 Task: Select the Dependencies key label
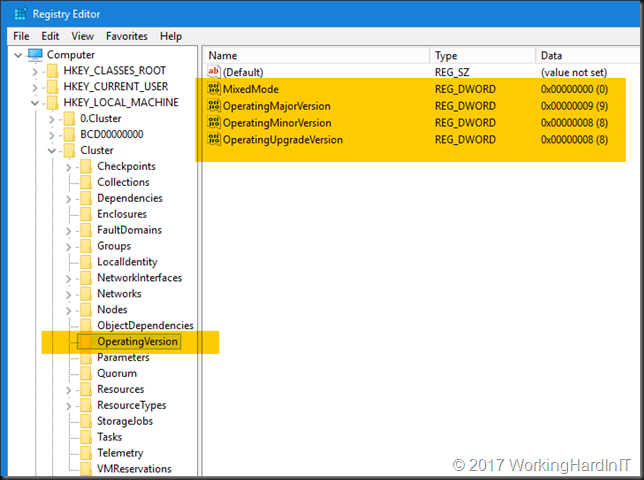[x=130, y=198]
